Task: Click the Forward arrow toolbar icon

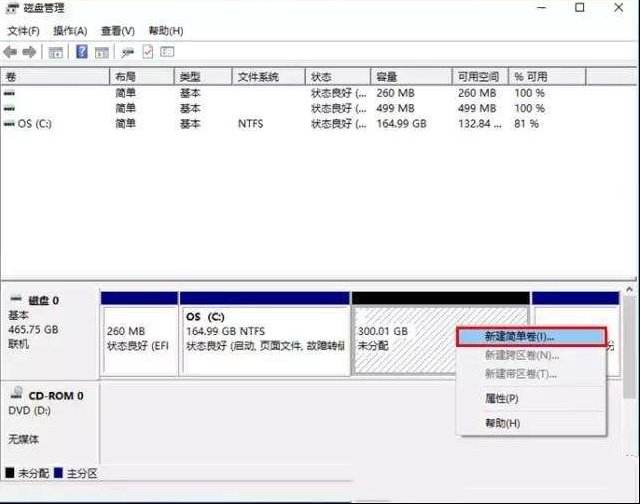Action: pyautogui.click(x=29, y=52)
